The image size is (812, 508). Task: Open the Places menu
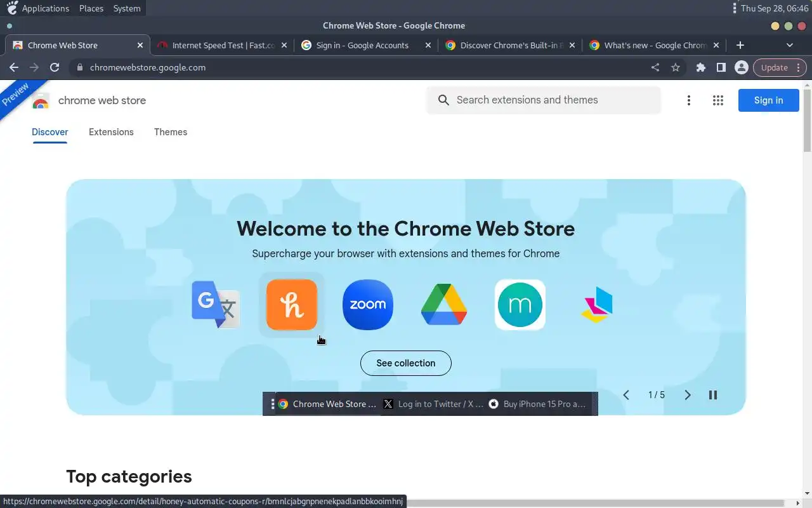tap(91, 8)
